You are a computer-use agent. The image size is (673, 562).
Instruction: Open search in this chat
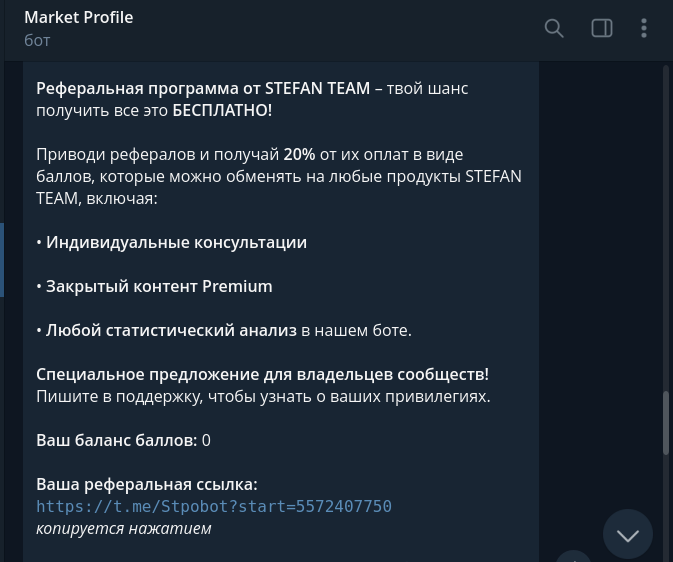coord(554,28)
